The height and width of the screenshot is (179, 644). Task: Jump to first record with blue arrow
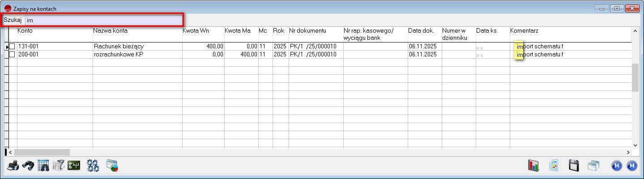(617, 166)
